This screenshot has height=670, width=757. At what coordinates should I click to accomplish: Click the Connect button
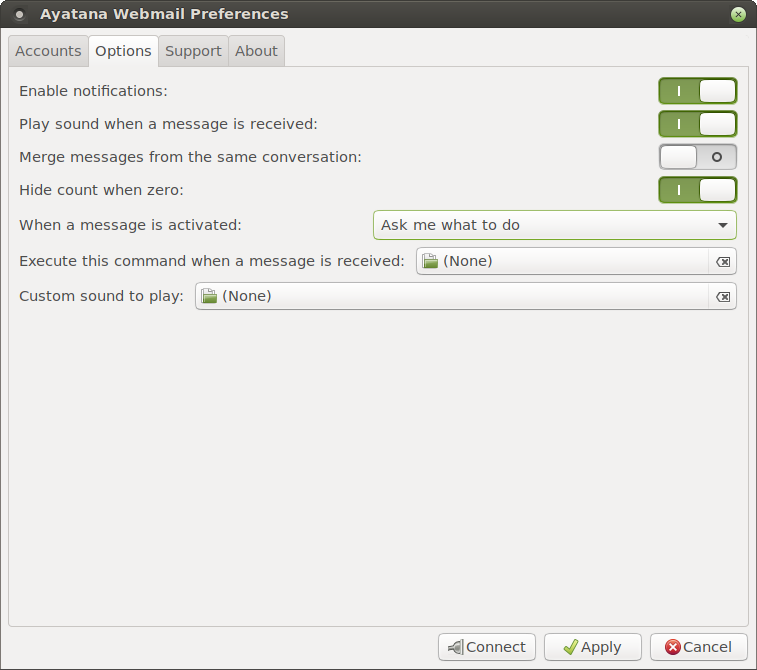tap(487, 647)
